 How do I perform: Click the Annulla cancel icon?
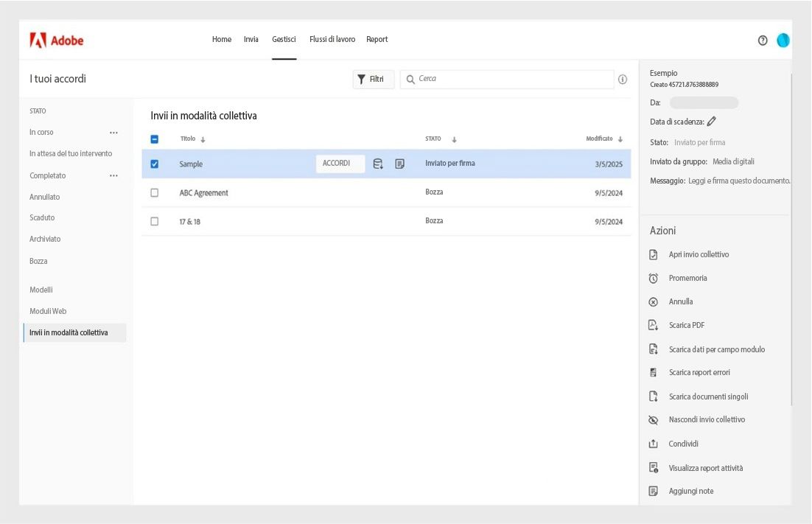[653, 301]
